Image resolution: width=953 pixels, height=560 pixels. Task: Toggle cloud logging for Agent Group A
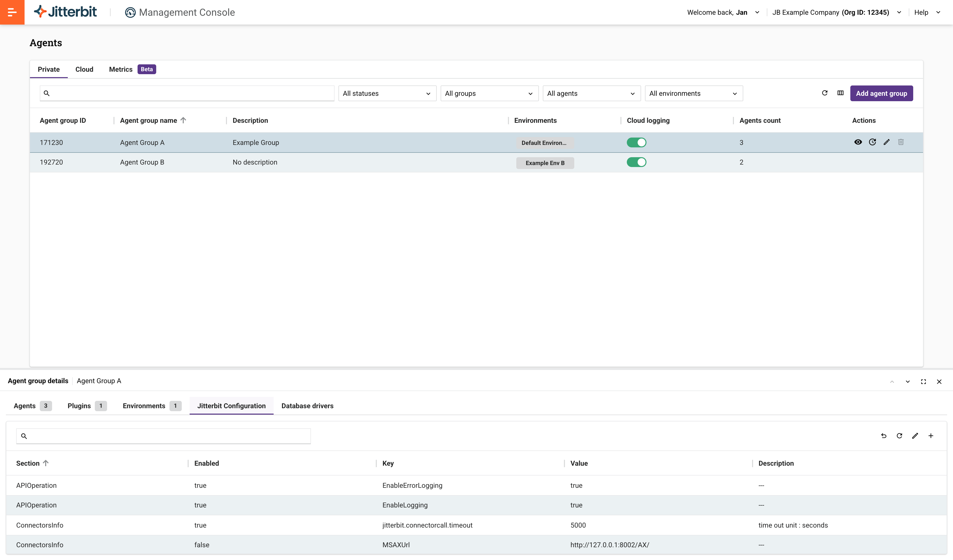[636, 142]
